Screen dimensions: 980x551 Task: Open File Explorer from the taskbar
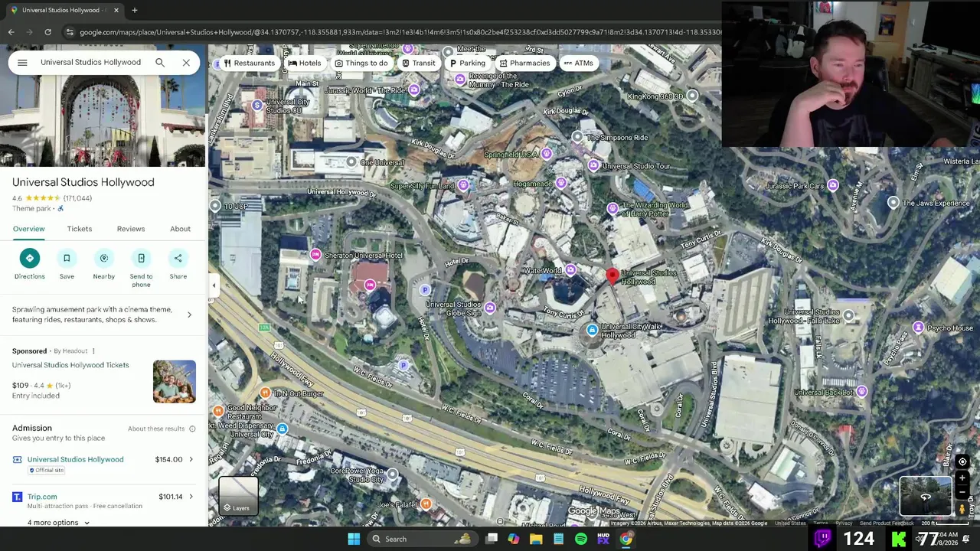tap(536, 539)
